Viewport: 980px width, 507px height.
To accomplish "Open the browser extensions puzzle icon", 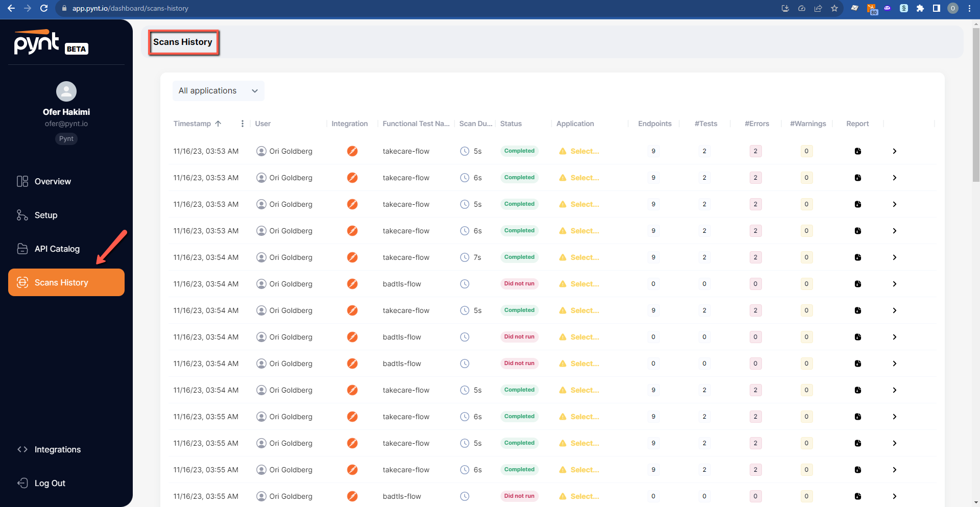I will [x=920, y=8].
